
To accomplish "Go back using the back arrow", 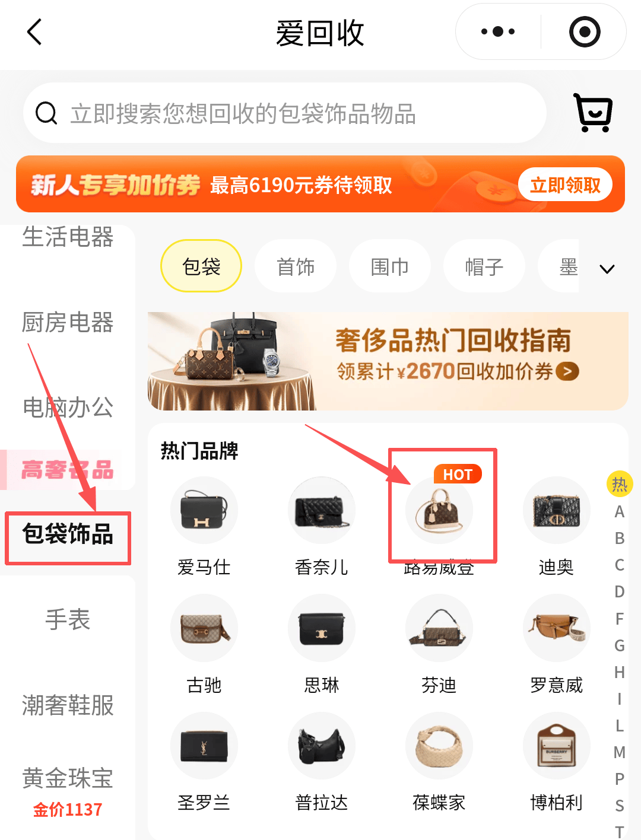I will point(35,32).
